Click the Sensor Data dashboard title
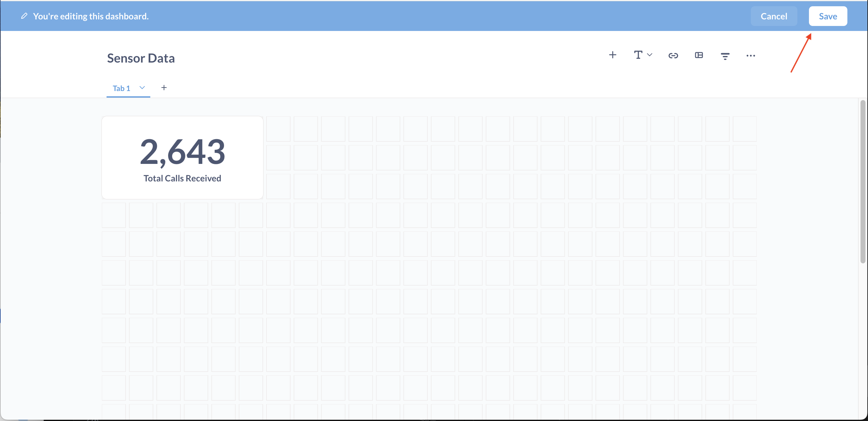This screenshot has height=421, width=868. click(x=141, y=58)
